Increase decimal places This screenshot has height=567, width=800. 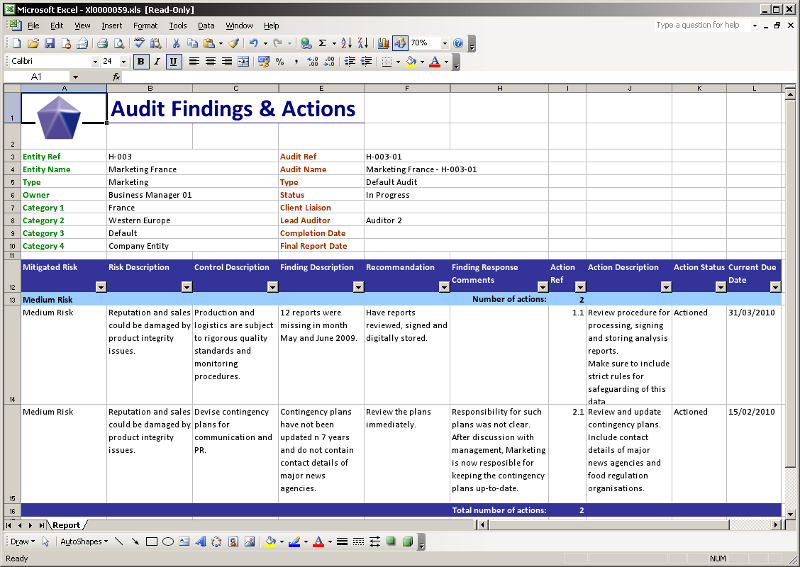tap(313, 62)
